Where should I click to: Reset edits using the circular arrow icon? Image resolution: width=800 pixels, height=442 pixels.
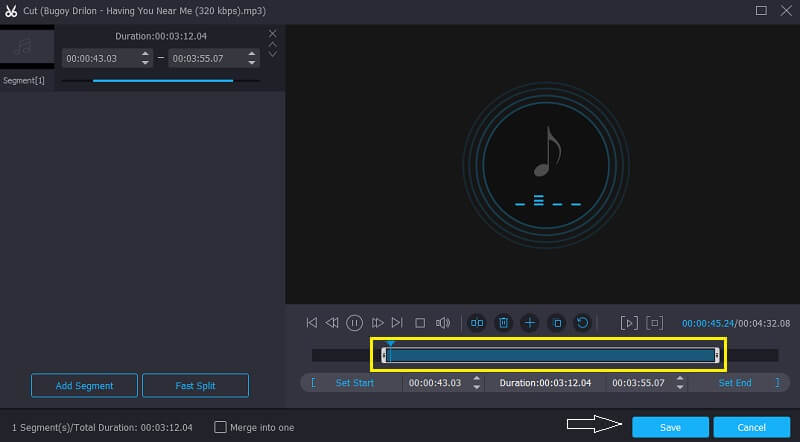pos(582,323)
